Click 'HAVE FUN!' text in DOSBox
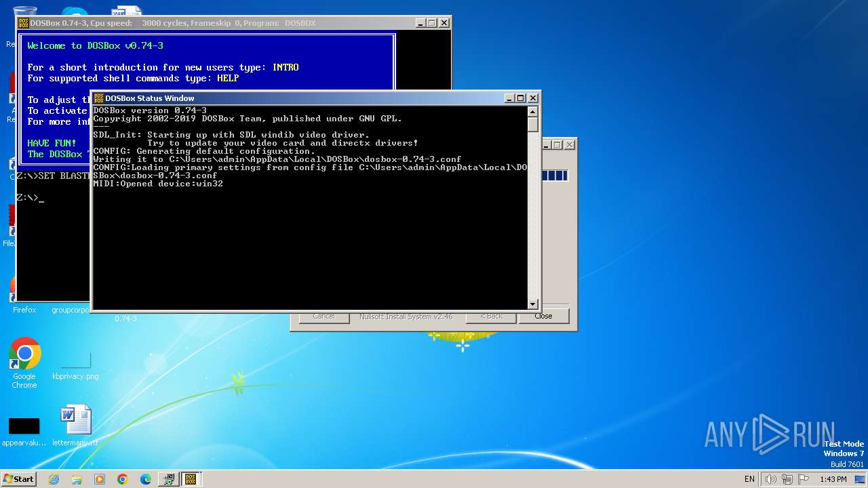Viewport: 868px width, 488px height. click(x=52, y=143)
